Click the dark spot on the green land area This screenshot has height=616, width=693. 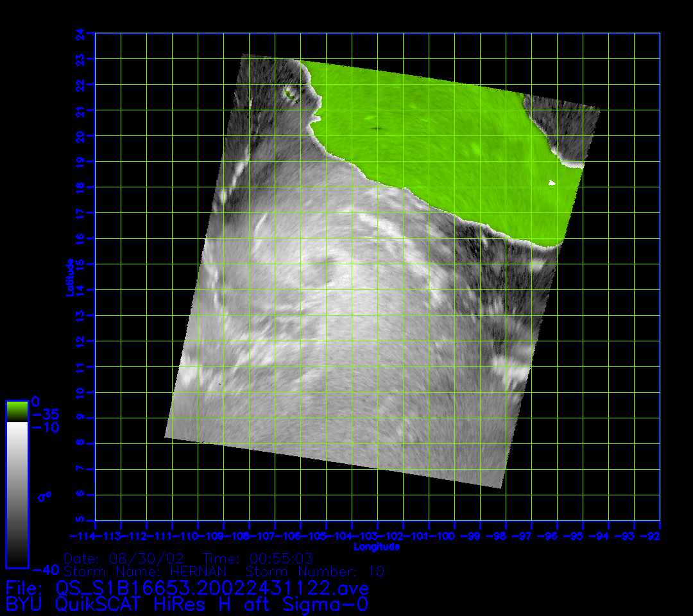(375, 128)
